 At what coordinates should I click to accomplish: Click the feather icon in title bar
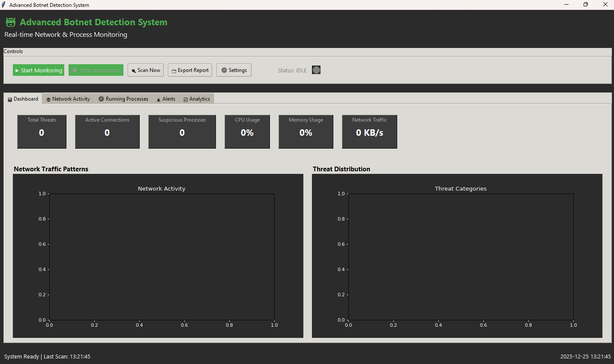[x=4, y=5]
